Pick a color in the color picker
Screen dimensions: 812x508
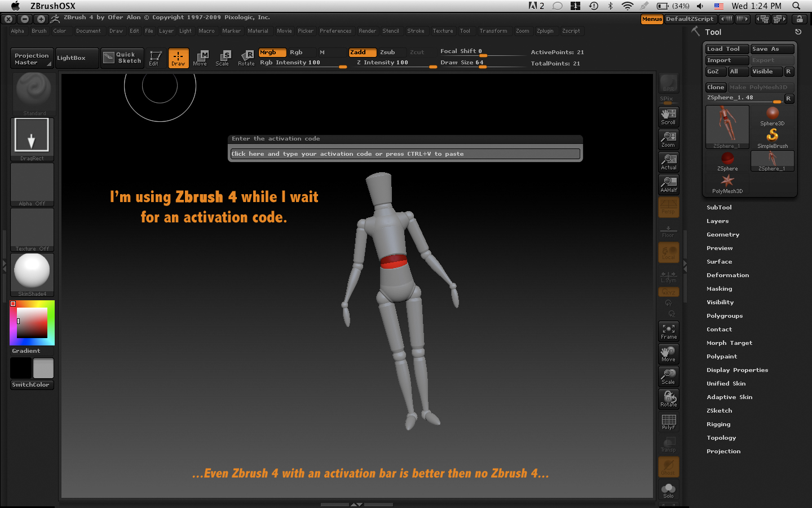(32, 323)
